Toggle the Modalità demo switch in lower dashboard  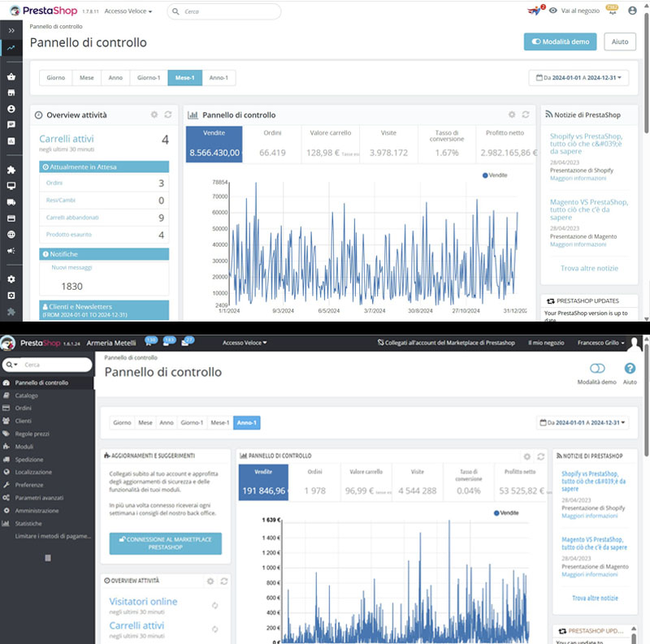coord(597,369)
